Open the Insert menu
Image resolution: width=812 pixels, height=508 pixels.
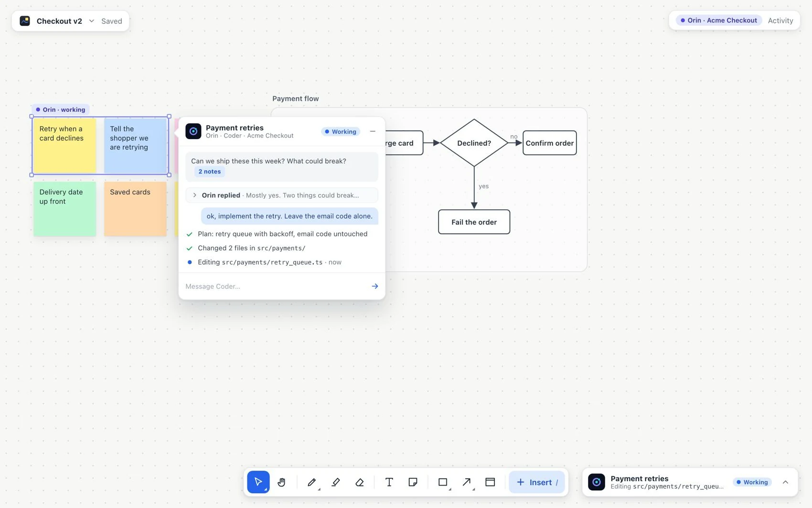point(537,482)
